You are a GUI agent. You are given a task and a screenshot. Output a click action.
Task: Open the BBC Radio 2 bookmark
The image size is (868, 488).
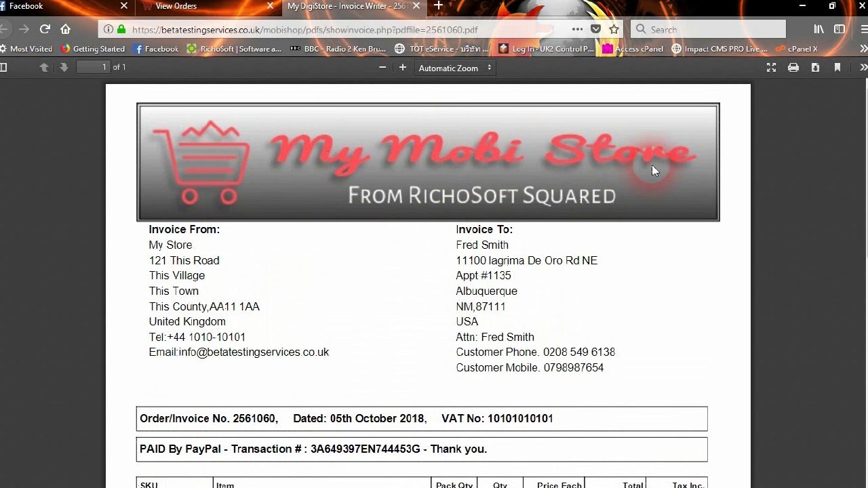[338, 49]
